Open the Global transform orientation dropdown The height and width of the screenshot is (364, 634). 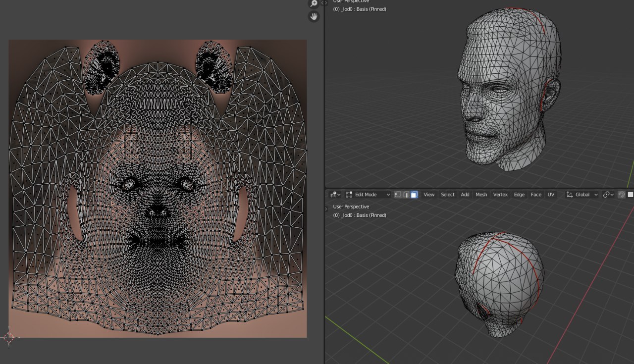click(582, 195)
